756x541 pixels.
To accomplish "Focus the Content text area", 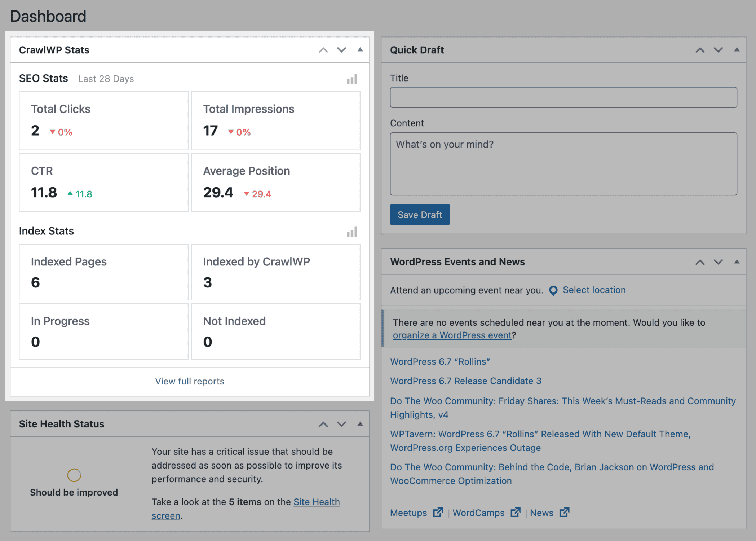I will point(563,164).
